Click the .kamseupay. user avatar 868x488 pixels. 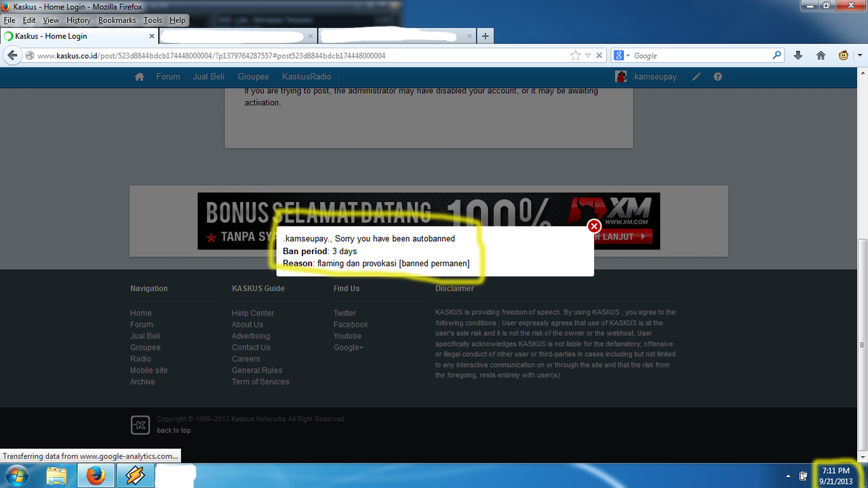click(620, 77)
